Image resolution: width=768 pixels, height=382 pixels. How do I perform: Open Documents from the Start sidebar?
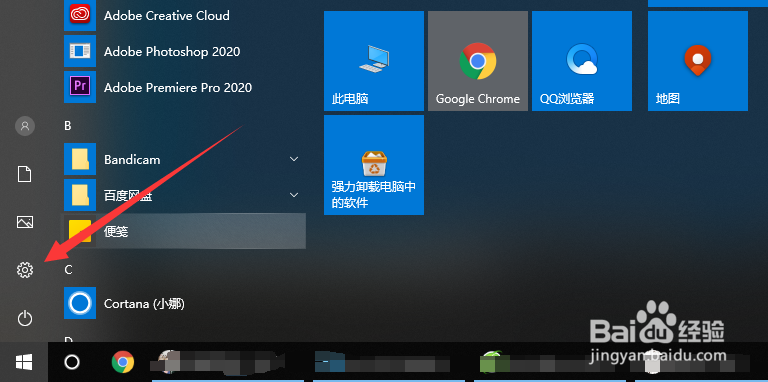[x=25, y=174]
